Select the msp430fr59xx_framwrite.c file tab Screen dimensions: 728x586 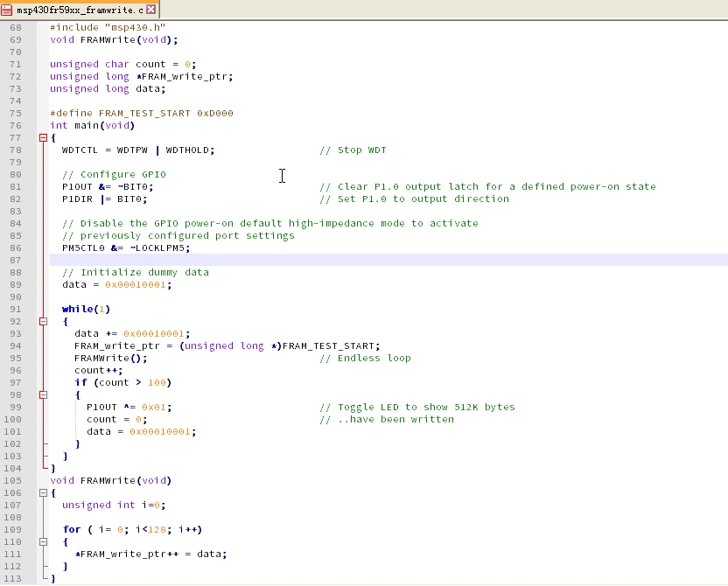coord(80,10)
